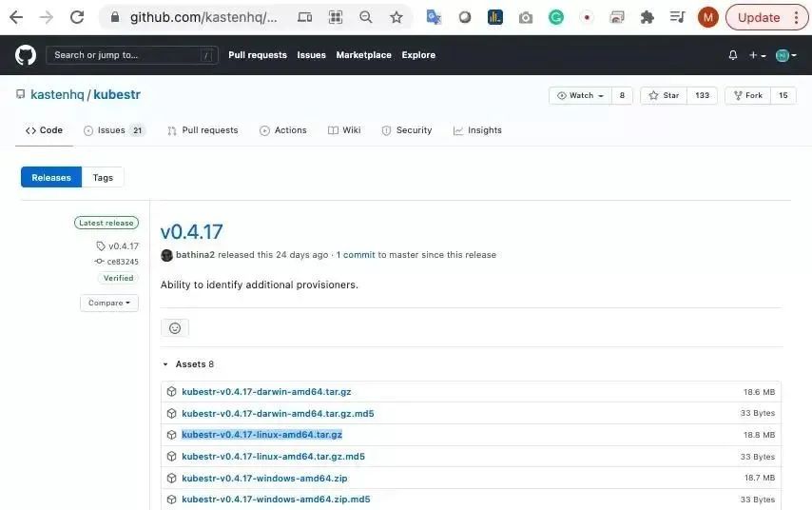
Task: Open Issues in top navigation bar
Action: click(x=311, y=55)
